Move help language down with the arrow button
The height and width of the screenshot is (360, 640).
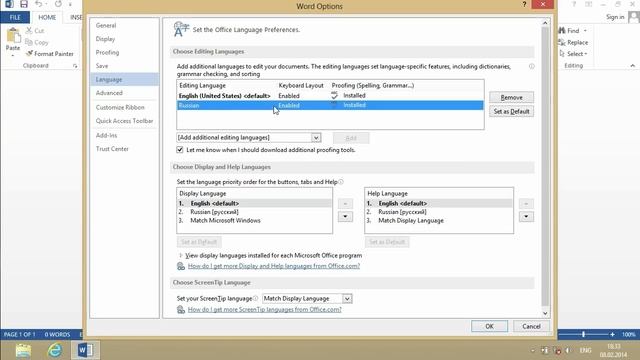point(526,216)
